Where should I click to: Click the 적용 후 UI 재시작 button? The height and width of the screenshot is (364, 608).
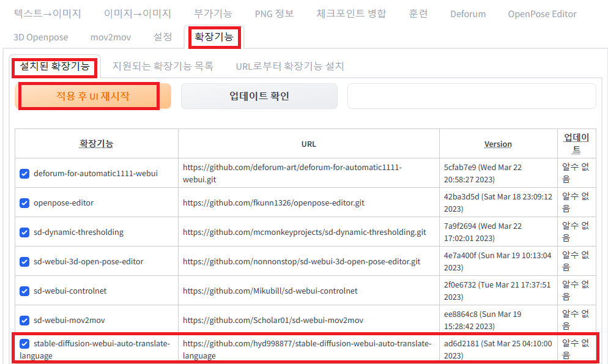[93, 96]
